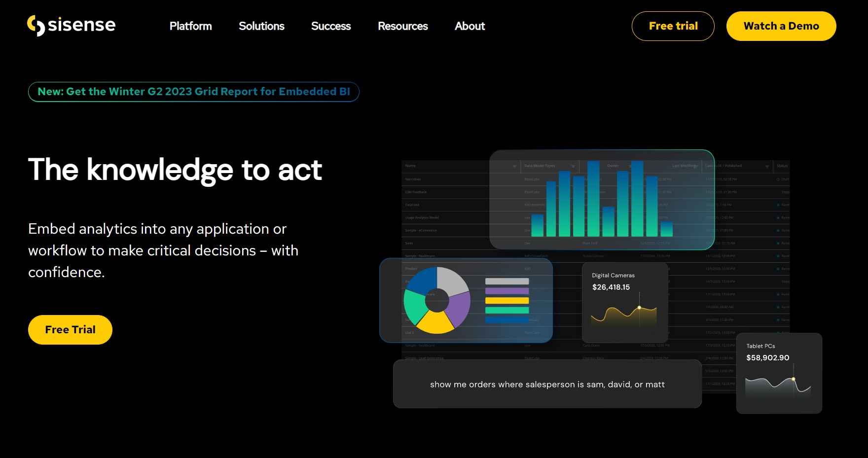Open the Platform menu
Image resolution: width=868 pixels, height=458 pixels.
(190, 26)
